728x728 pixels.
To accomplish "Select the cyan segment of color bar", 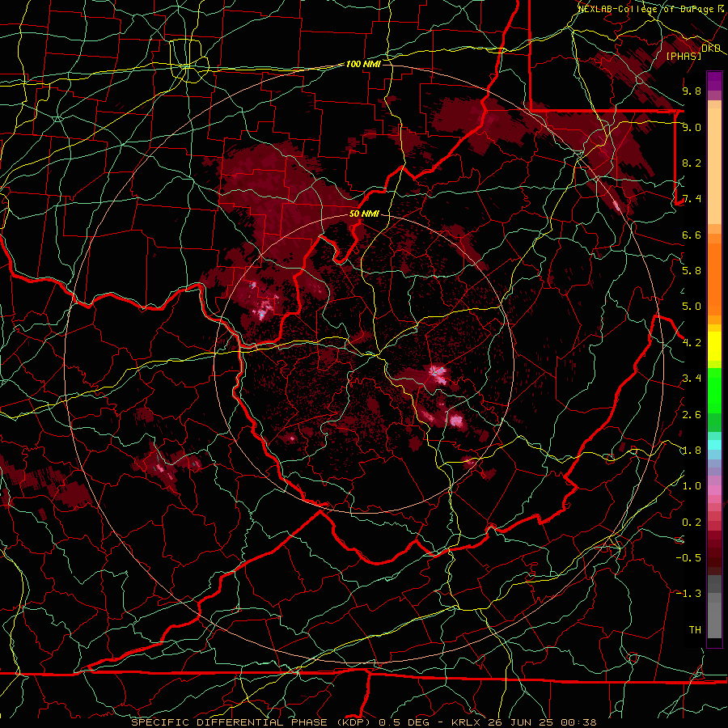I will [714, 445].
